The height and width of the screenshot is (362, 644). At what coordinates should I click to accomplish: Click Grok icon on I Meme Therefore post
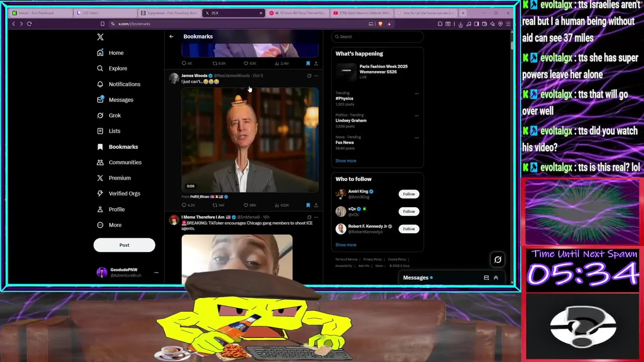[309, 217]
